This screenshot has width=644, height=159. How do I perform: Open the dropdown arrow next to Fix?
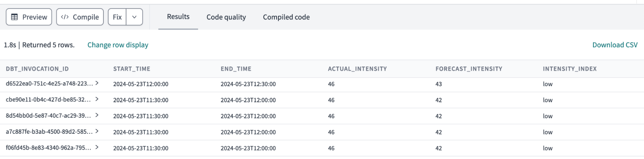(x=134, y=17)
